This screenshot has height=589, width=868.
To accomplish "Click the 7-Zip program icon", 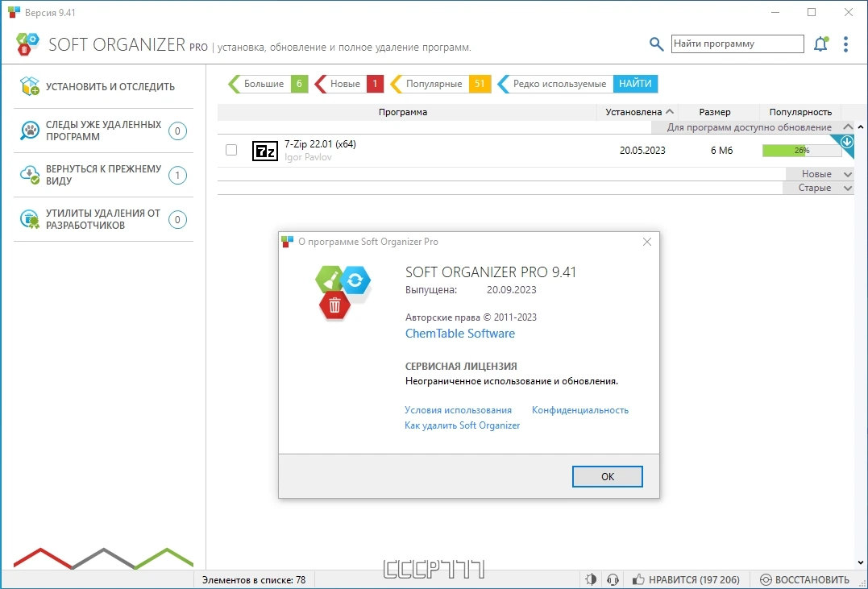I will tap(264, 151).
